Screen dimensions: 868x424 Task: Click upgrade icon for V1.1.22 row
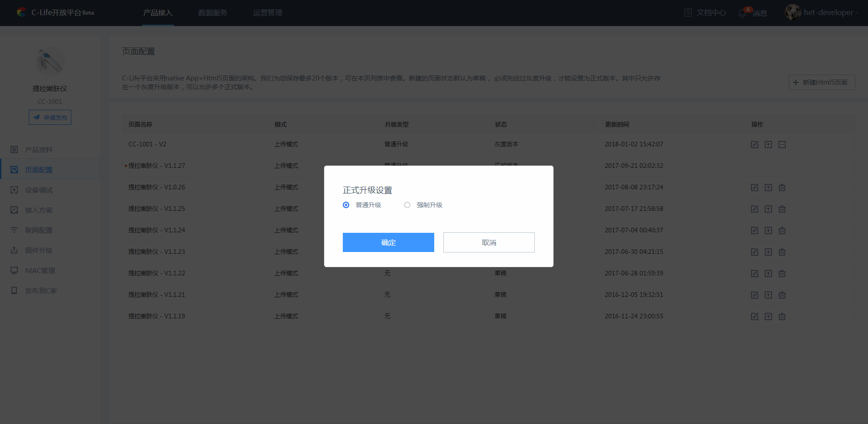click(768, 274)
